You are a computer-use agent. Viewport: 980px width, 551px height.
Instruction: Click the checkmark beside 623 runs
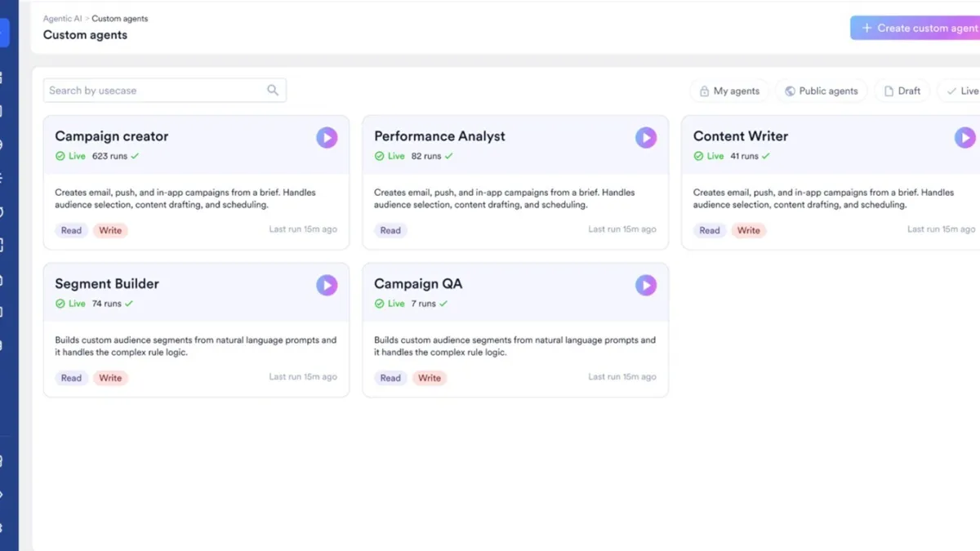click(135, 156)
